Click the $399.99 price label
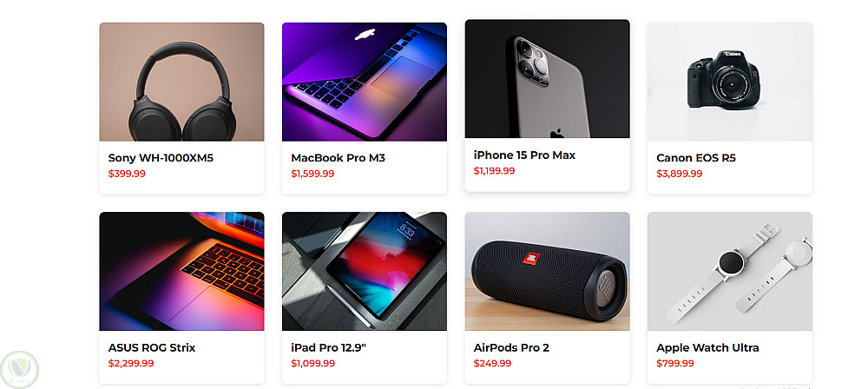 [127, 174]
